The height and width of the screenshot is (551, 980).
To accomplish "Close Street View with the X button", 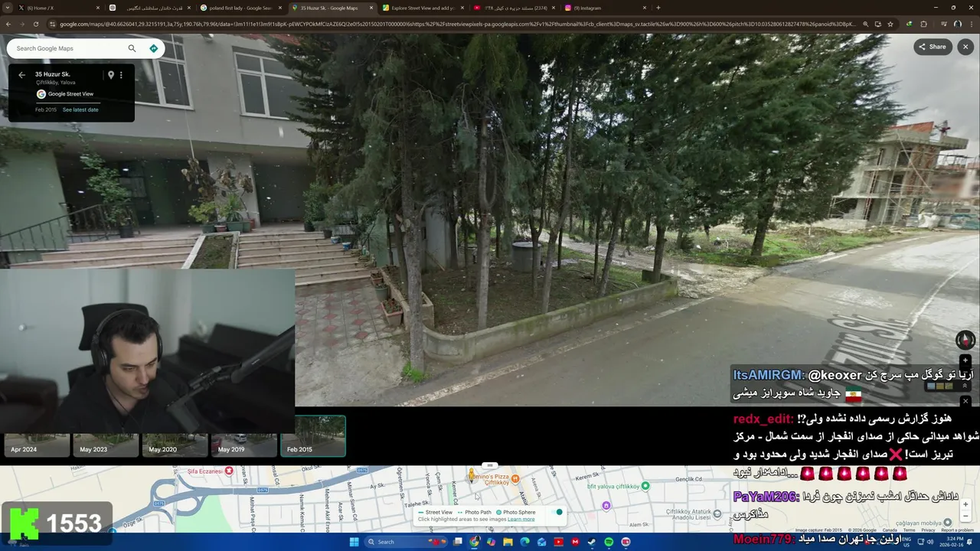I will coord(965,47).
